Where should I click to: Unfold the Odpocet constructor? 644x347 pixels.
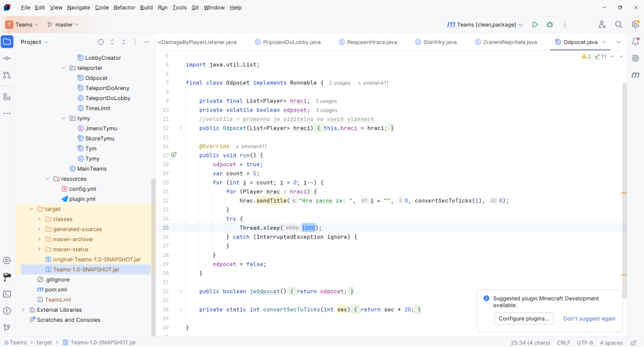point(181,128)
